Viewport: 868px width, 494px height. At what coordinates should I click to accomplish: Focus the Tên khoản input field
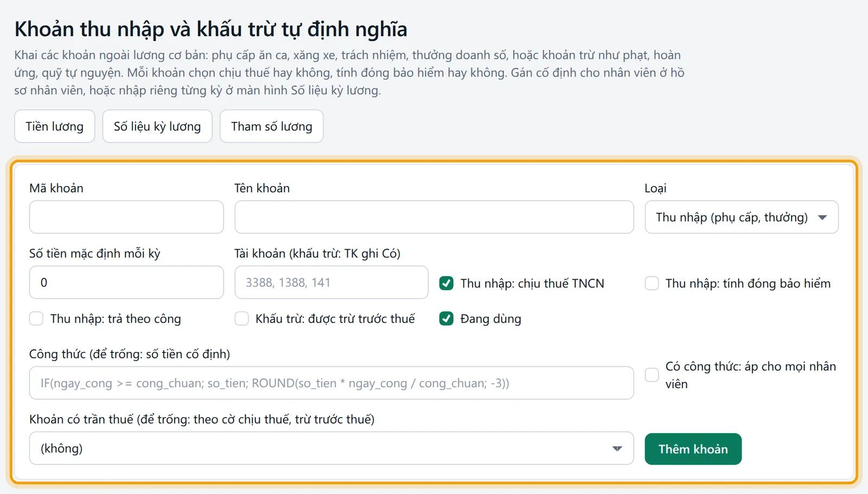click(x=434, y=217)
